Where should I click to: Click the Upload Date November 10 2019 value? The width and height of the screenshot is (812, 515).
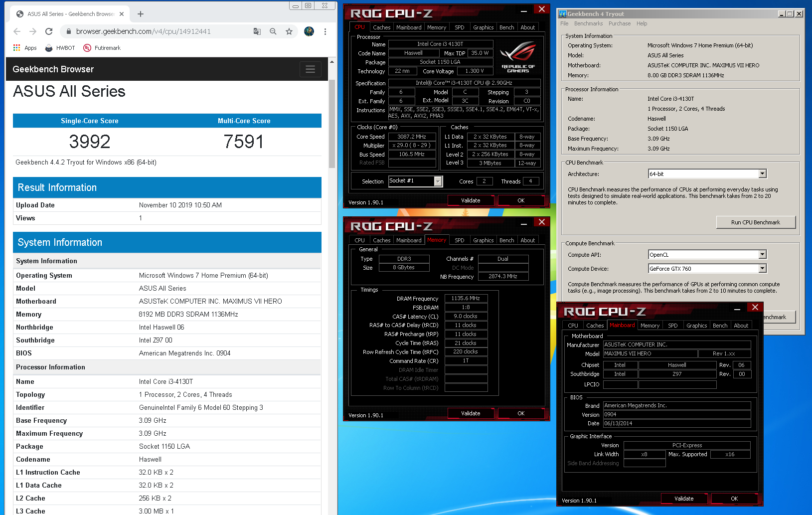pos(180,205)
